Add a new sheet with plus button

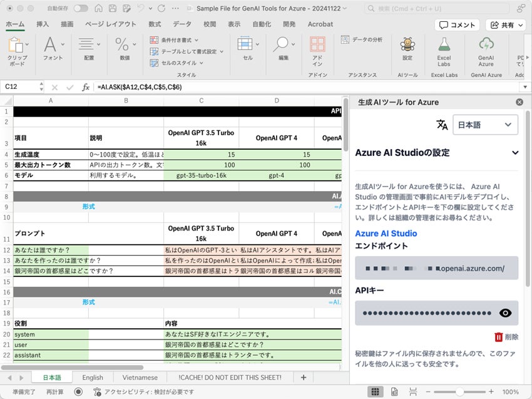[x=304, y=378]
